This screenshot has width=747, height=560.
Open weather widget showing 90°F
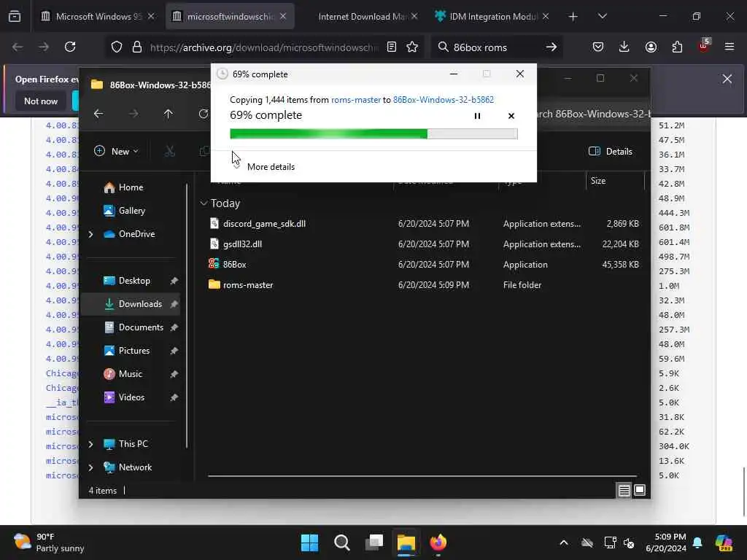[x=49, y=542]
